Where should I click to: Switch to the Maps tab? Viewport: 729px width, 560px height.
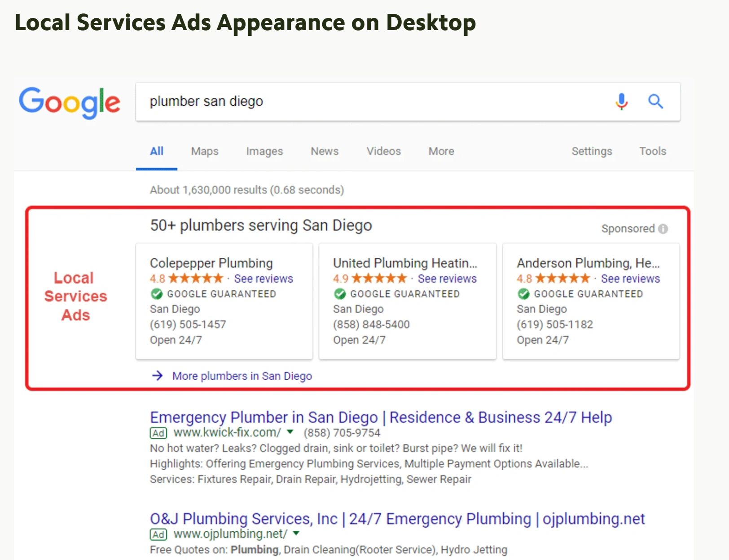click(x=205, y=151)
